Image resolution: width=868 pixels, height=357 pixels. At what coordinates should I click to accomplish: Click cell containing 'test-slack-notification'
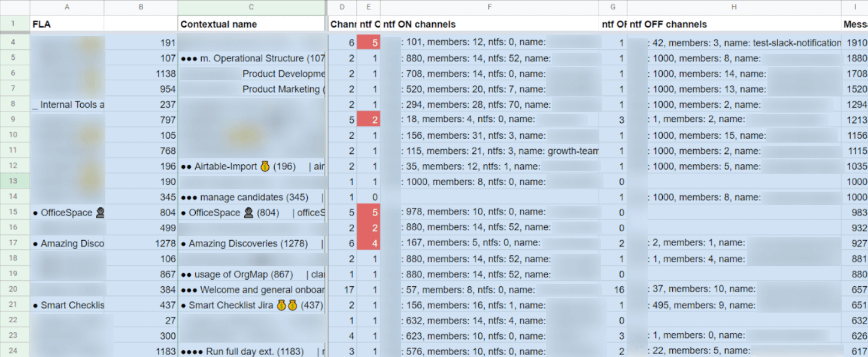point(734,43)
